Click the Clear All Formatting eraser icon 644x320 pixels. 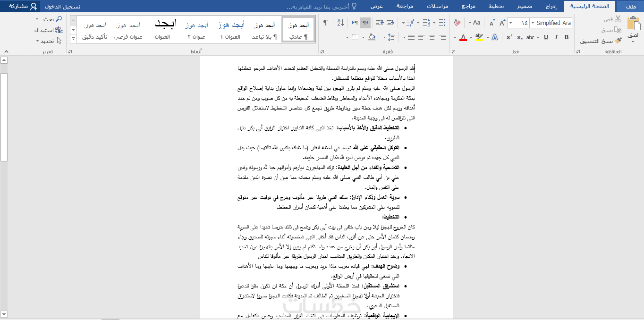[457, 23]
